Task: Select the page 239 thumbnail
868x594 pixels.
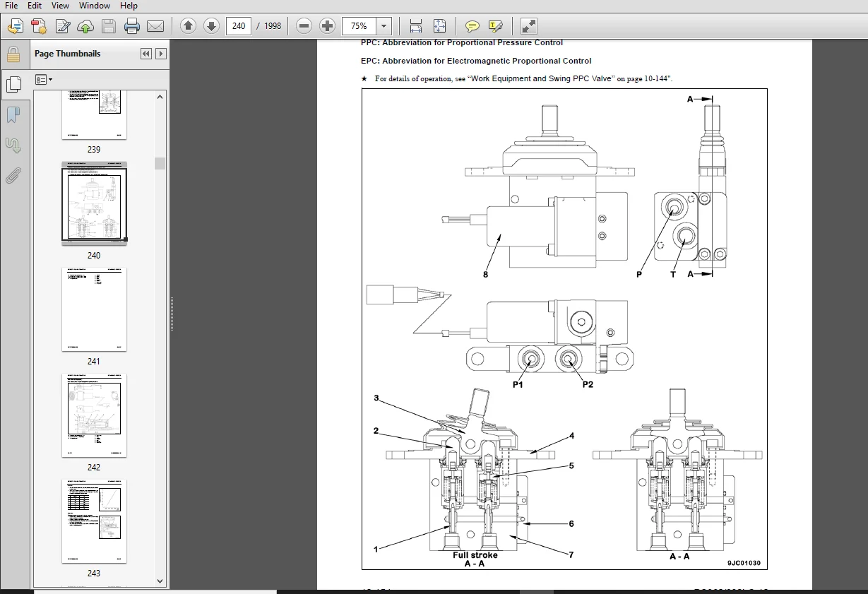Action: pyautogui.click(x=94, y=115)
